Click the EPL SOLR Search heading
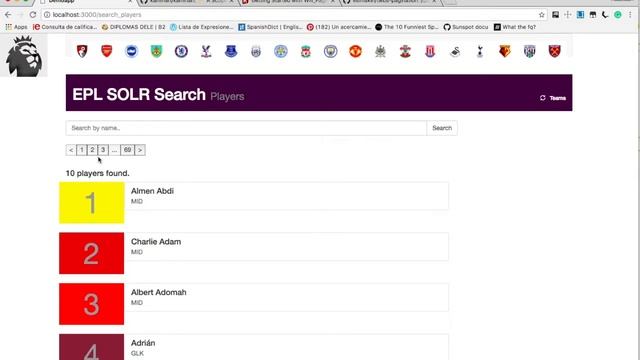The width and height of the screenshot is (640, 360). [139, 94]
